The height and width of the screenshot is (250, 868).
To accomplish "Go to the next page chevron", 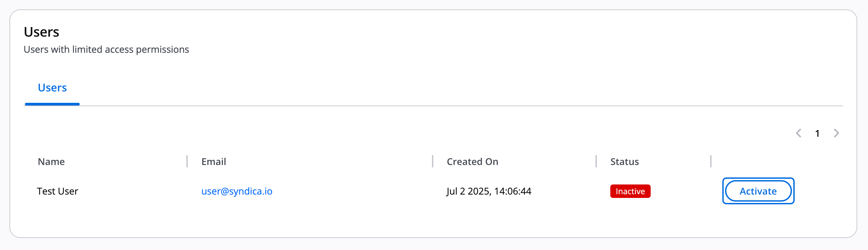I will (x=836, y=133).
